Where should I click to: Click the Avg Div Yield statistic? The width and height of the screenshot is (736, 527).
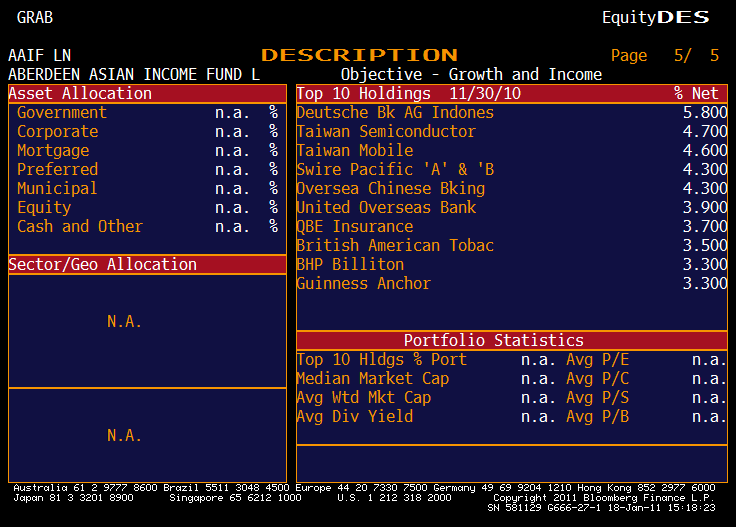pyautogui.click(x=354, y=417)
